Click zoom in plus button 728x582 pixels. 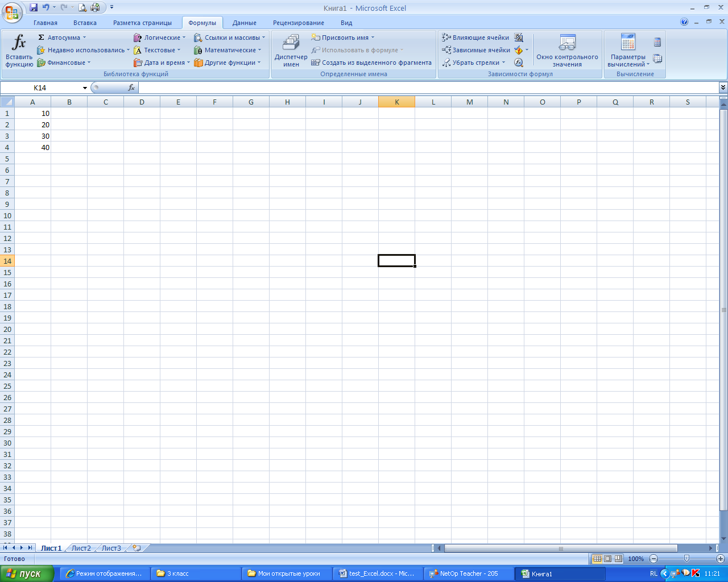coord(720,559)
